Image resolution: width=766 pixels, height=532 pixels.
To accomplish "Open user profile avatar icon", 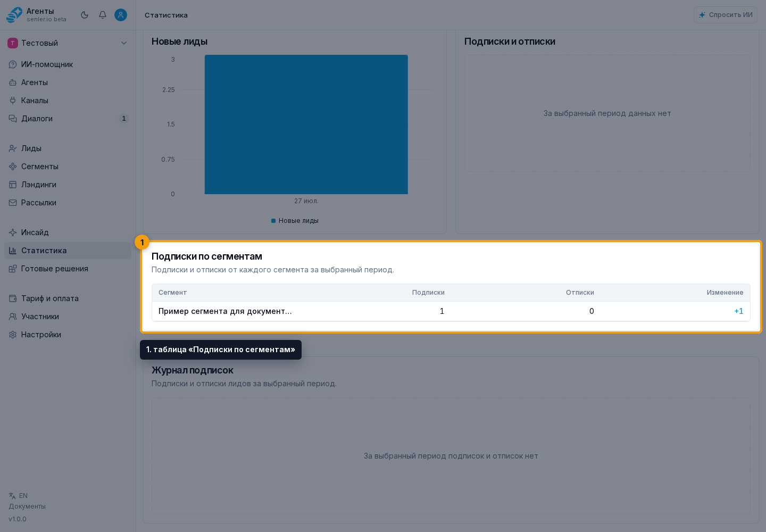I will click(121, 15).
